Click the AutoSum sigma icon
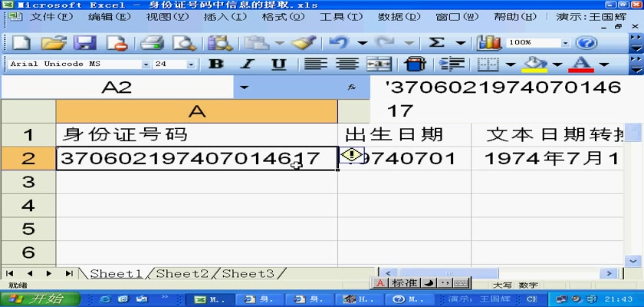The width and height of the screenshot is (644, 307). [x=437, y=43]
